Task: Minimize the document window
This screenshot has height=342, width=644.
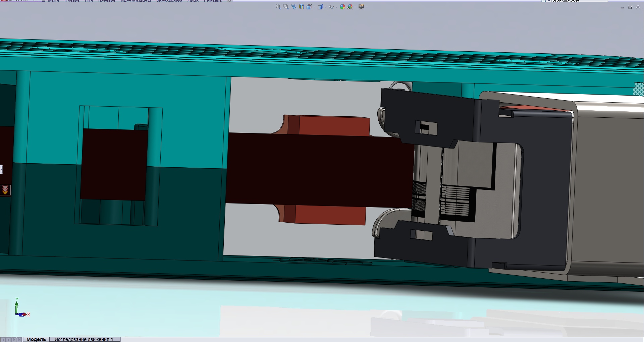Action: 623,7
